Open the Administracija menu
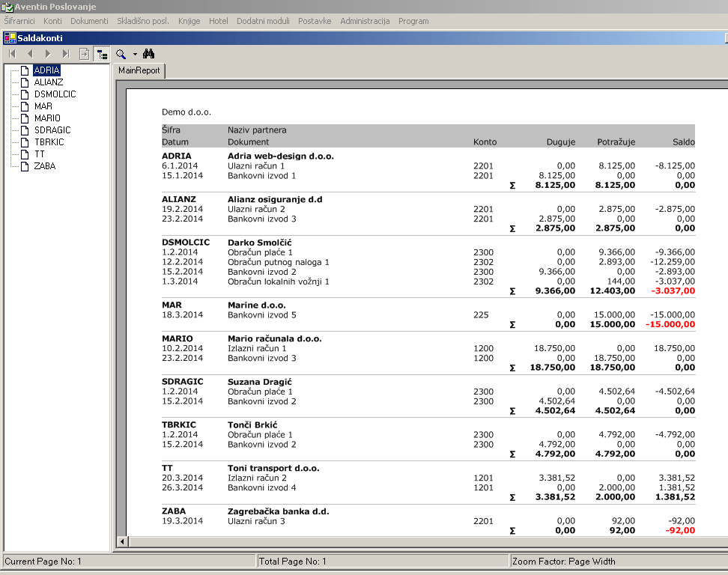This screenshot has width=728, height=575. (365, 21)
